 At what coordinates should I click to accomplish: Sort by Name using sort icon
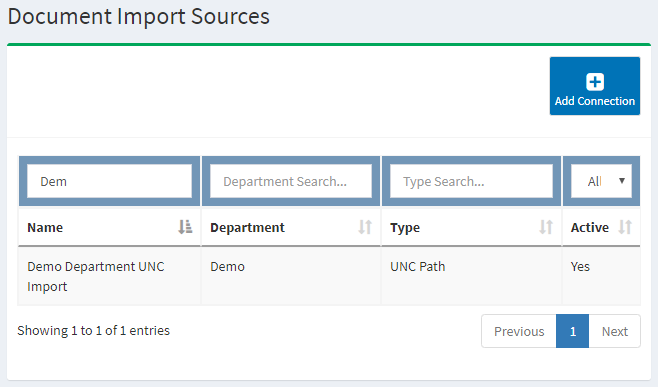tap(185, 227)
